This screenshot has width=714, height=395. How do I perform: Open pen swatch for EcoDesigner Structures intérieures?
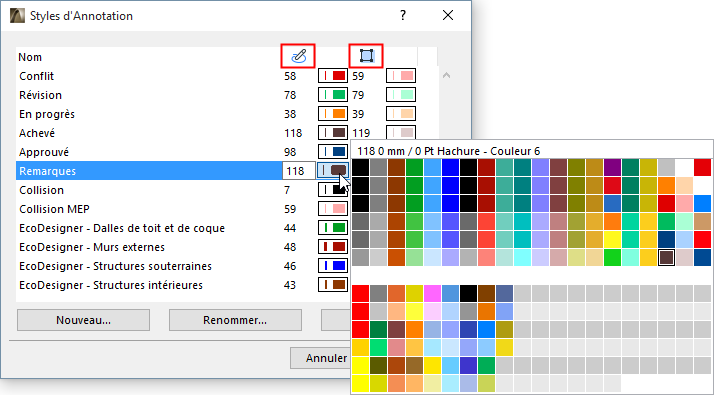click(333, 285)
